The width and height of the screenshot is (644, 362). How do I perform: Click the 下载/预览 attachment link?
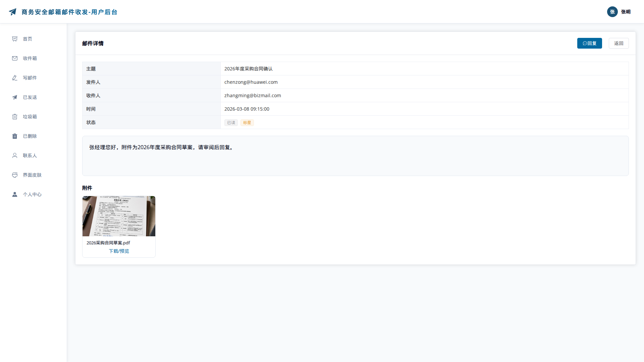pyautogui.click(x=119, y=251)
